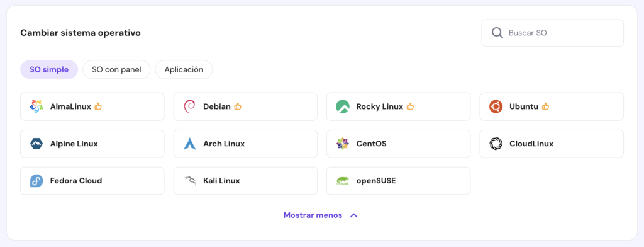Choose the AlmaLinux card

[92, 106]
